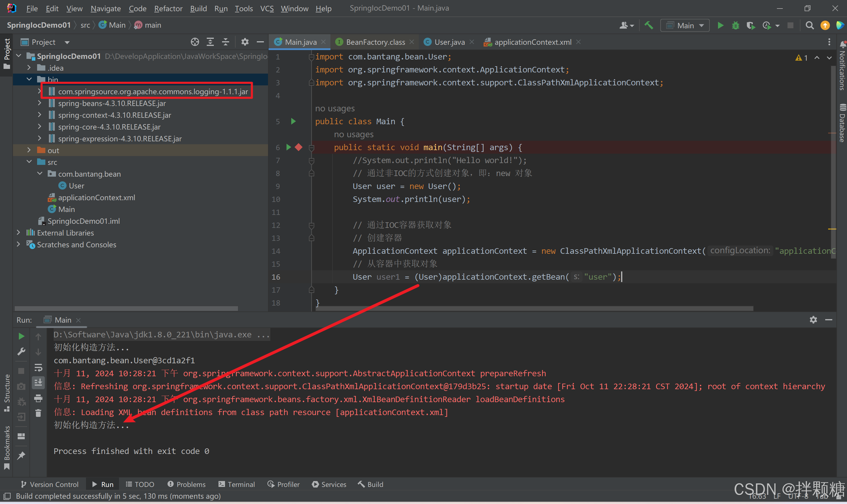Screen dimensions: 847x504
Task: Click the Run with Coverage icon
Action: point(750,26)
